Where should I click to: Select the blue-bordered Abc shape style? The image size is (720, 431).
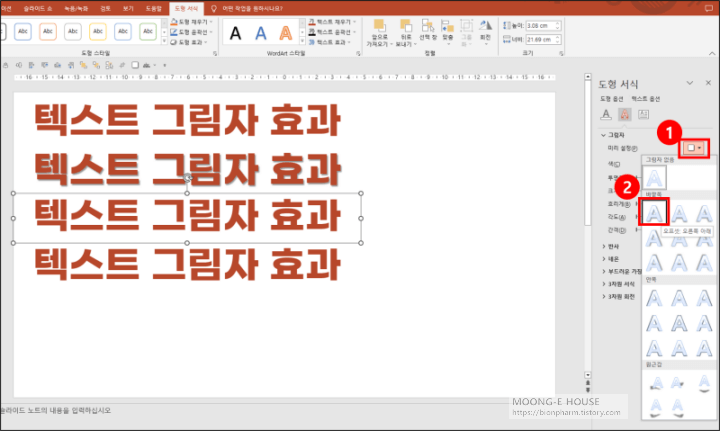click(x=23, y=32)
